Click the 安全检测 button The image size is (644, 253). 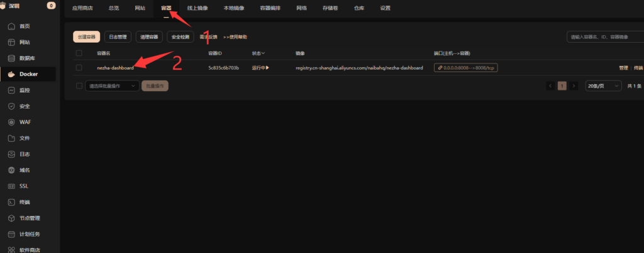[x=180, y=37]
